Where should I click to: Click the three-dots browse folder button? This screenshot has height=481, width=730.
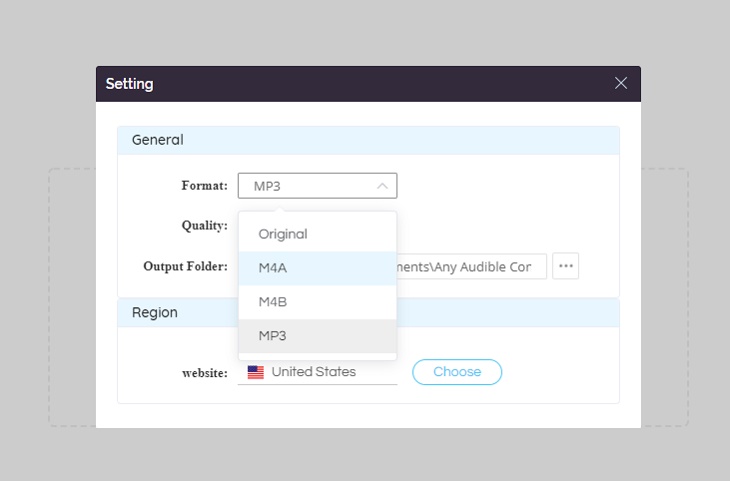point(566,266)
